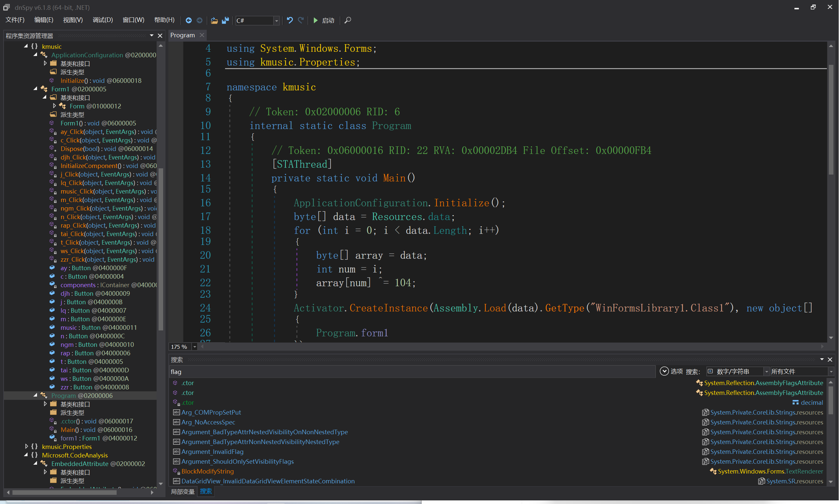
Task: Click the Undo toolbar icon
Action: [290, 20]
